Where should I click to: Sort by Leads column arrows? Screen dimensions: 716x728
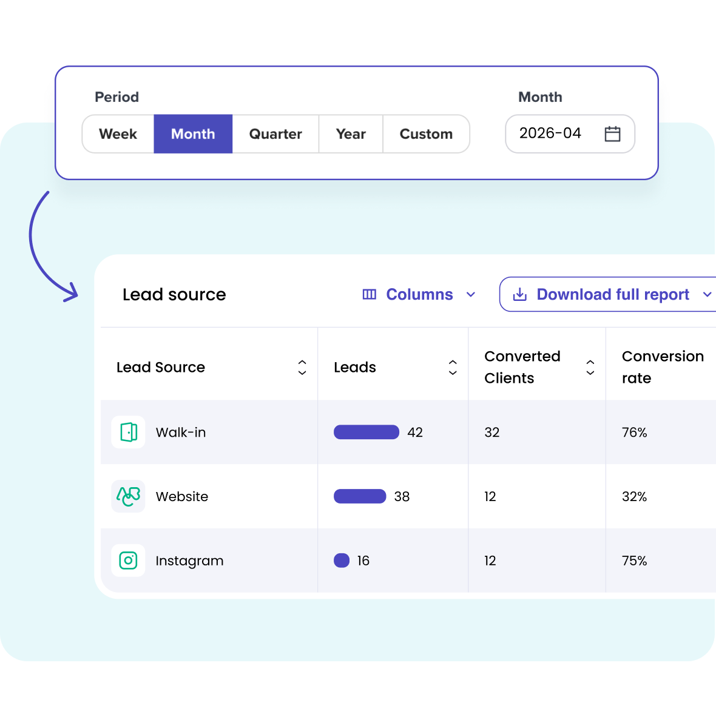453,367
